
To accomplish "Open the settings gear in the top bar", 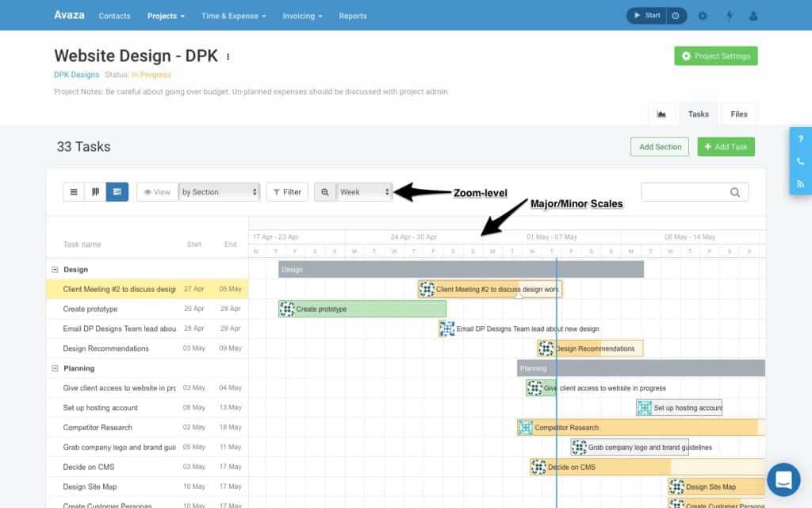I will 703,15.
